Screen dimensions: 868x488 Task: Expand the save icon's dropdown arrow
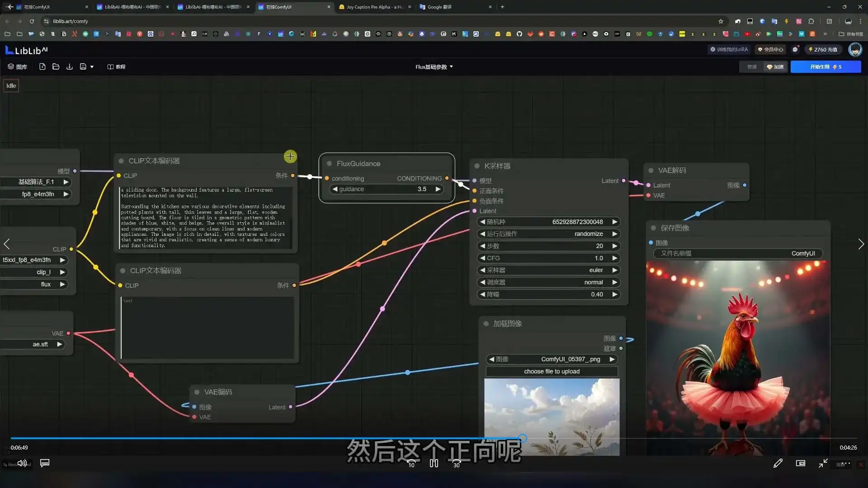92,66
